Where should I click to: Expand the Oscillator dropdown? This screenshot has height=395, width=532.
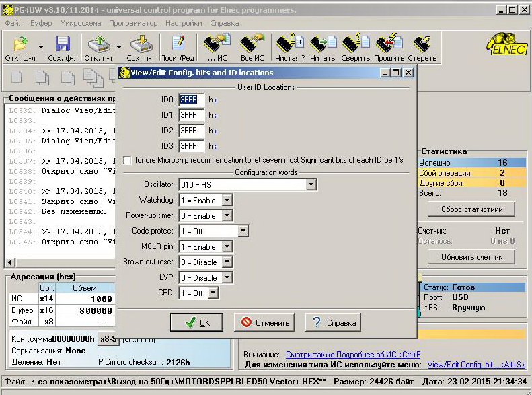pos(311,184)
